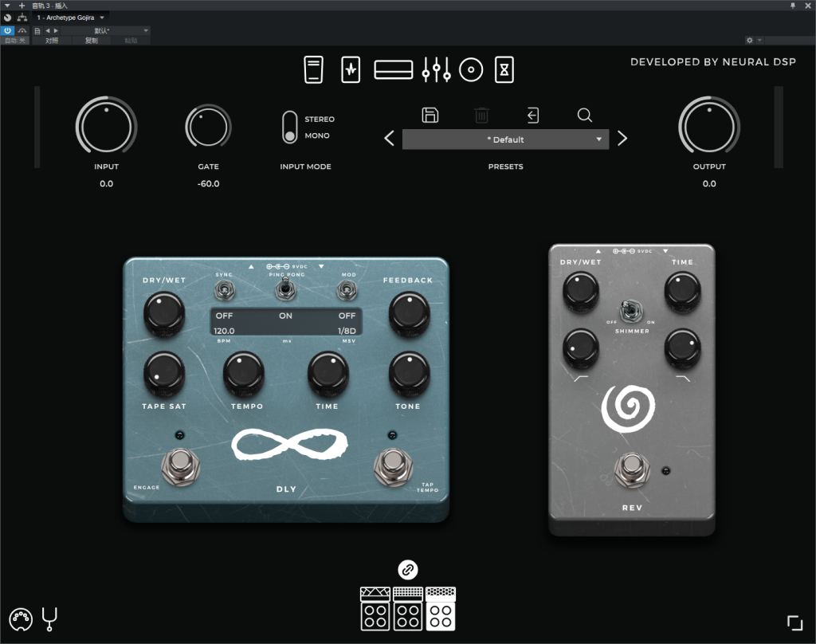
Task: Flip the SHIMMER switch on reverb pedal
Action: click(630, 310)
